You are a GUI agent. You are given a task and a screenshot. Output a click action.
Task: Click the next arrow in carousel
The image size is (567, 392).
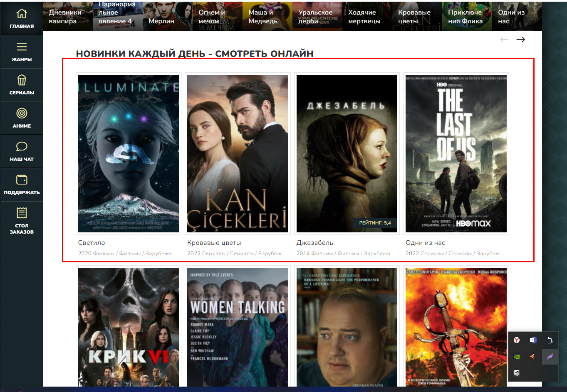(x=520, y=39)
